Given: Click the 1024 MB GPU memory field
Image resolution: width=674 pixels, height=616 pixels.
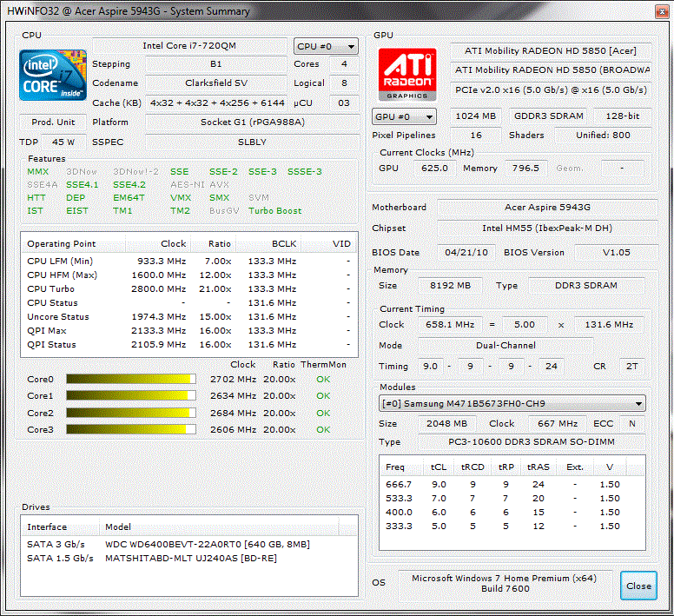Looking at the screenshot, I should click(x=476, y=116).
